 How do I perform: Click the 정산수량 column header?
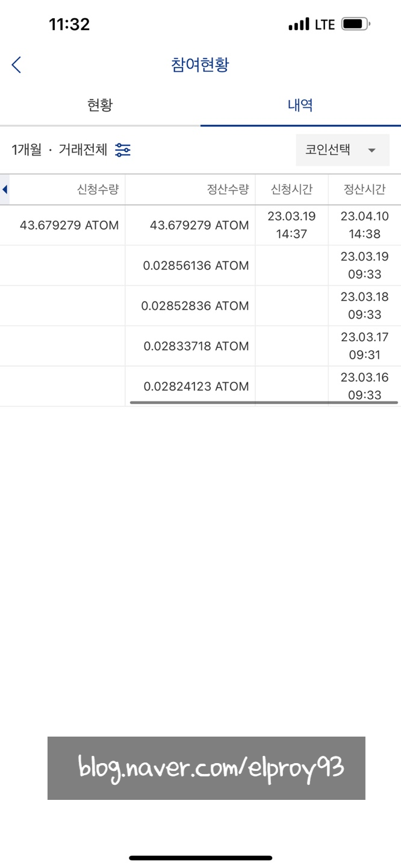(228, 190)
